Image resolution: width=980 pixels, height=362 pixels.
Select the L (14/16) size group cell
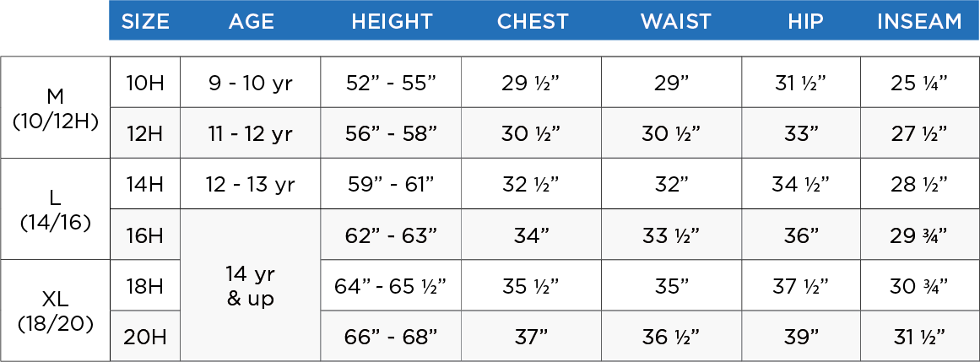(x=56, y=210)
